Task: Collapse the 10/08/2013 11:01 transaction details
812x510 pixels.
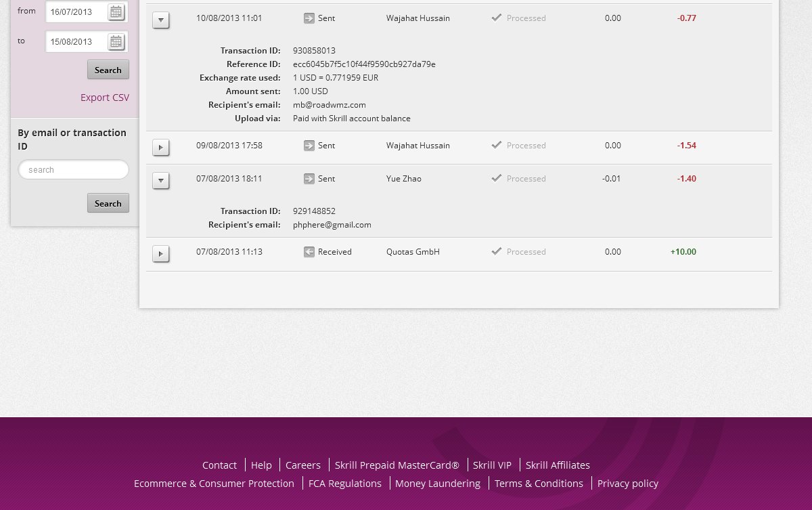Action: point(160,20)
